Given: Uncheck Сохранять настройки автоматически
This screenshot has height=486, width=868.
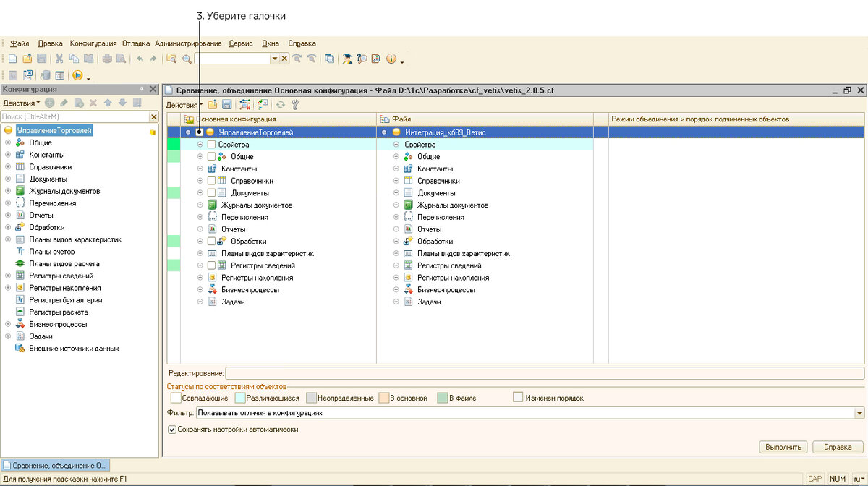Looking at the screenshot, I should click(172, 430).
